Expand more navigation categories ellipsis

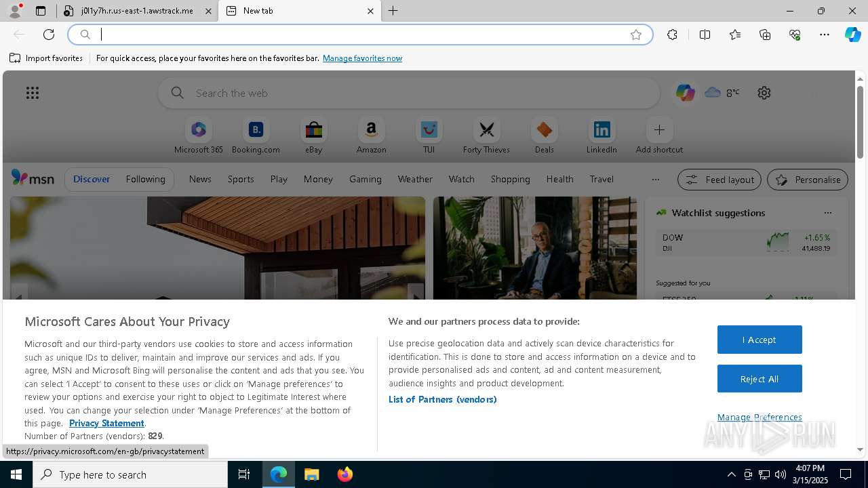pyautogui.click(x=655, y=179)
